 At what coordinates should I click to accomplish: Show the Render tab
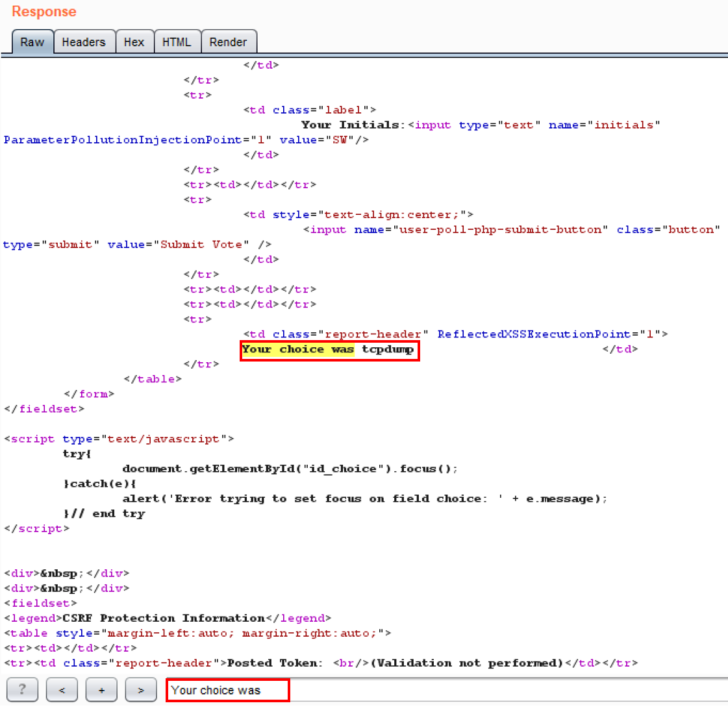coord(228,42)
